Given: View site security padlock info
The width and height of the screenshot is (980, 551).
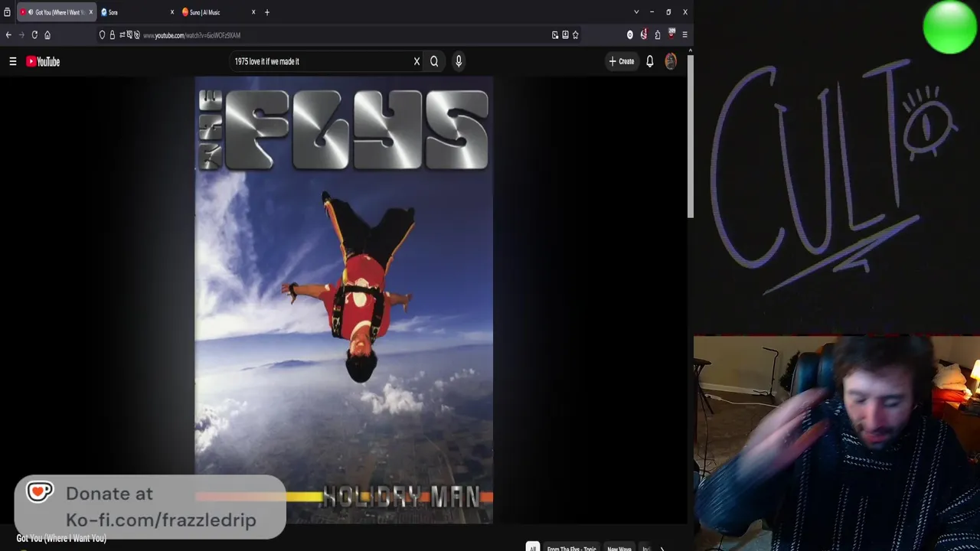Looking at the screenshot, I should point(112,34).
